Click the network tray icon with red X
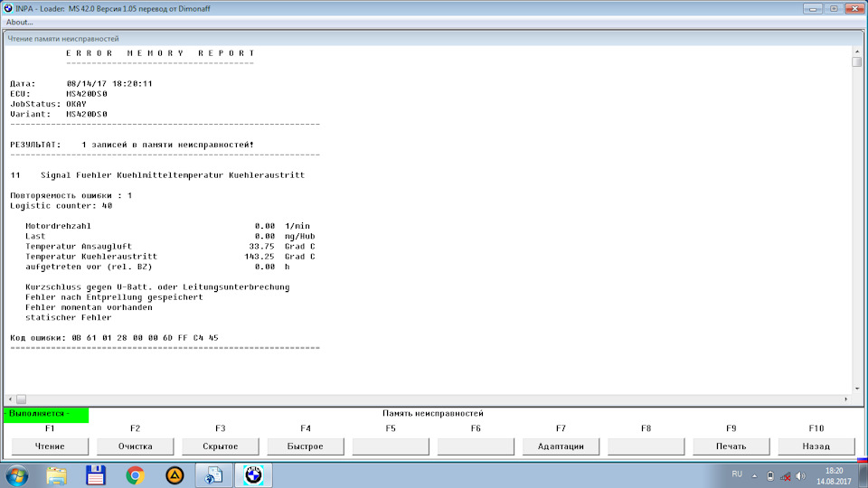This screenshot has width=868, height=488. pyautogui.click(x=786, y=476)
